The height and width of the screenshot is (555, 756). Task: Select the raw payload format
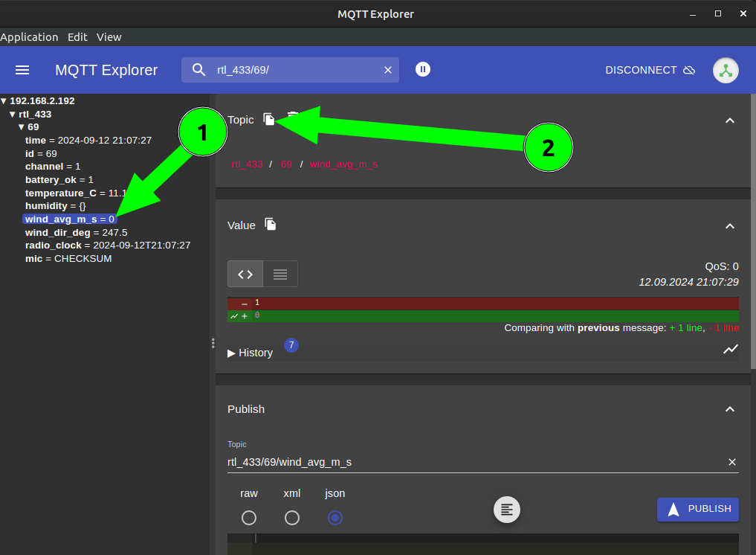249,517
